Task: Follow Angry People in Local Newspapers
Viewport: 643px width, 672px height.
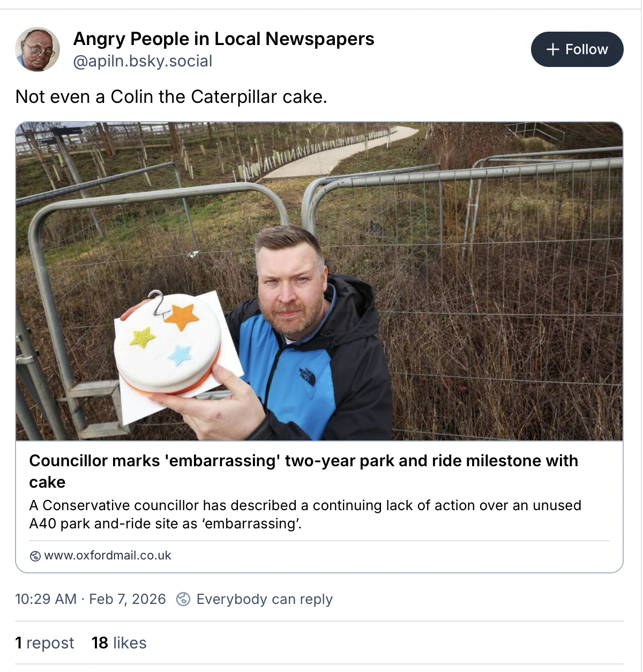Action: 577,49
